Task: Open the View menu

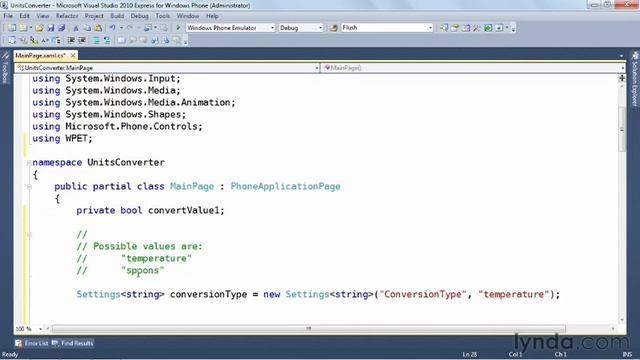Action: coord(42,16)
